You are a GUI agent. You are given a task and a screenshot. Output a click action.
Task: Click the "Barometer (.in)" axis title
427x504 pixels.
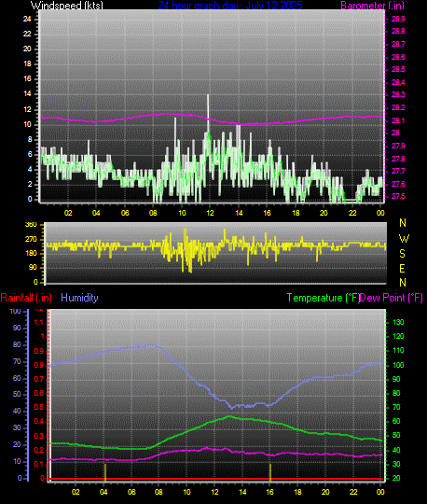[372, 6]
